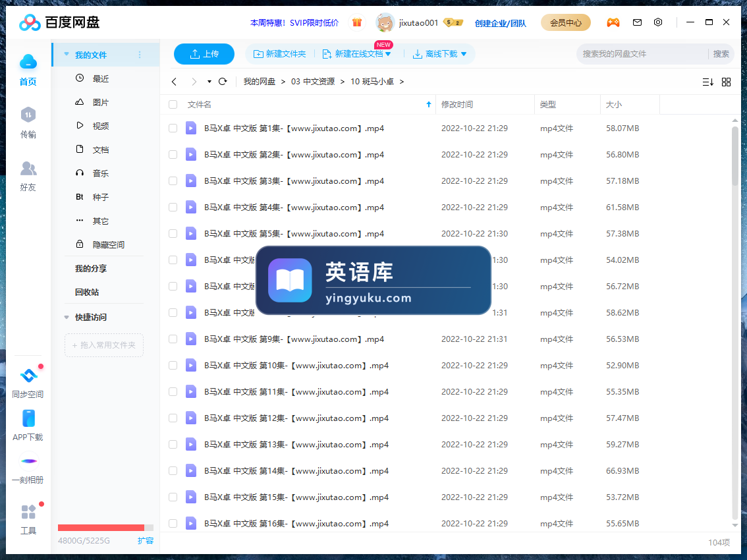
Task: Click the video icon of 第9集 file
Action: pyautogui.click(x=191, y=339)
